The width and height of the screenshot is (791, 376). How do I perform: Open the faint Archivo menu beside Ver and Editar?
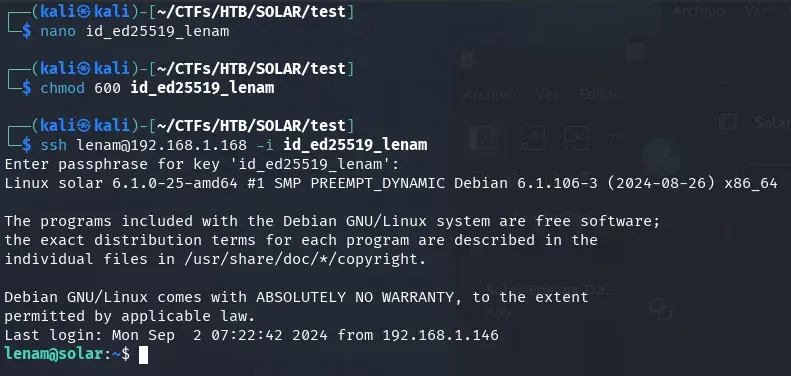489,94
